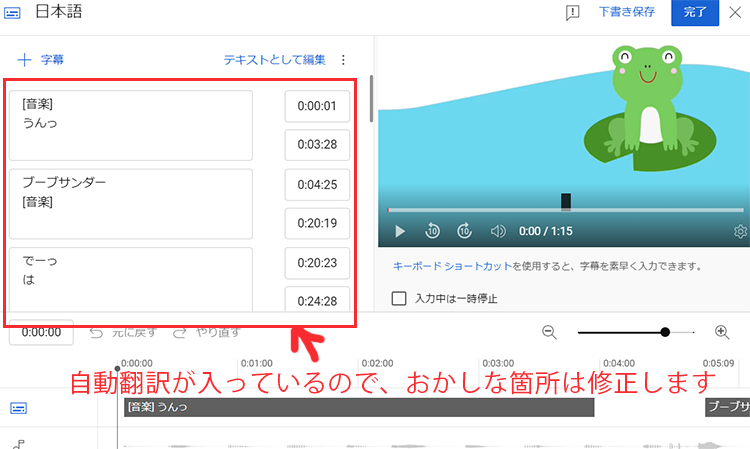Rewind the video 10 seconds
The image size is (750, 449).
(432, 231)
